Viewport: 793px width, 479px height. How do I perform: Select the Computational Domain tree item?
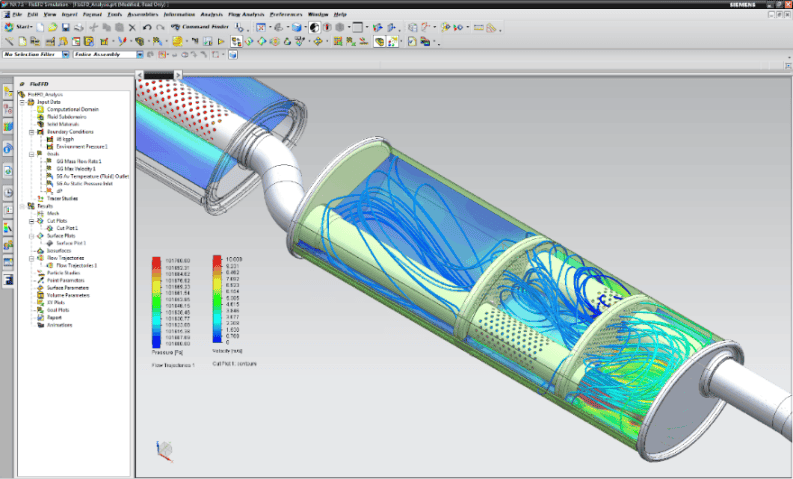(74, 109)
